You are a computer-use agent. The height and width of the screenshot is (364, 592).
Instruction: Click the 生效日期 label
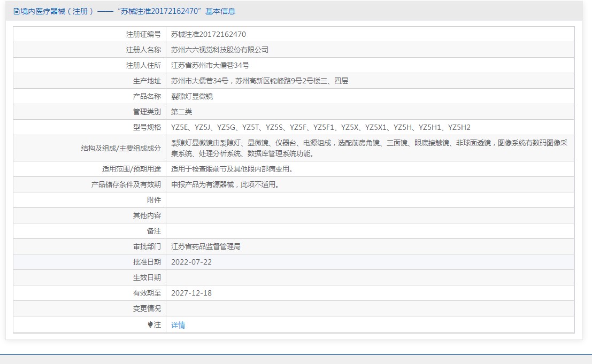147,277
